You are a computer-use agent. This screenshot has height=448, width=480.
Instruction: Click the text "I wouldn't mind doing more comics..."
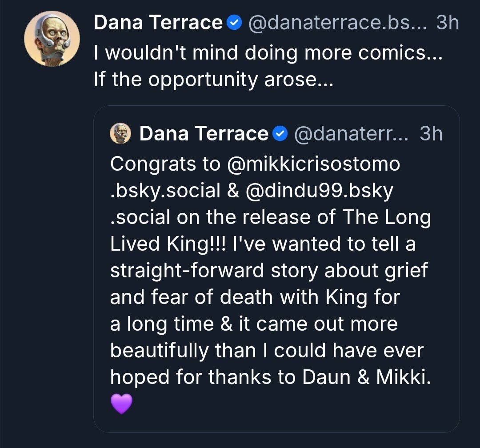tap(268, 53)
